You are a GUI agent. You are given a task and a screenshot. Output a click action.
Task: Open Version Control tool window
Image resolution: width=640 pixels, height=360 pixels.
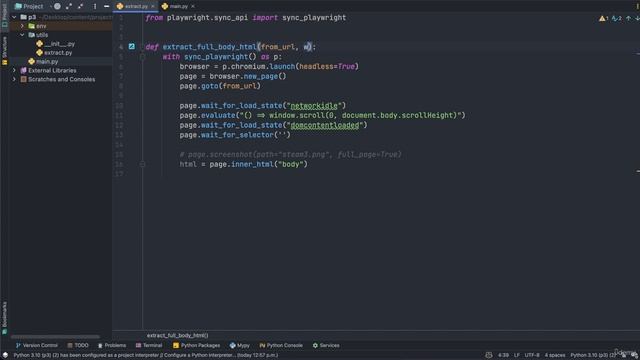click(36, 345)
